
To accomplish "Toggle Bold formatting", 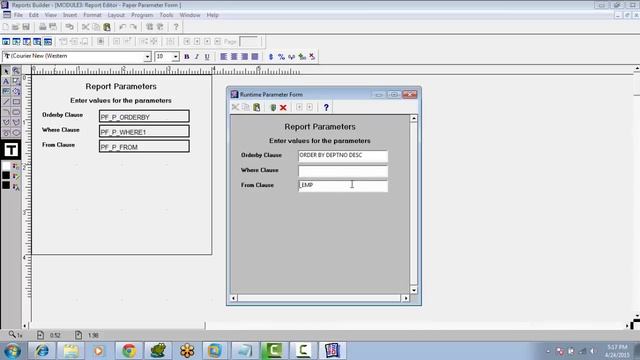I will click(x=187, y=57).
